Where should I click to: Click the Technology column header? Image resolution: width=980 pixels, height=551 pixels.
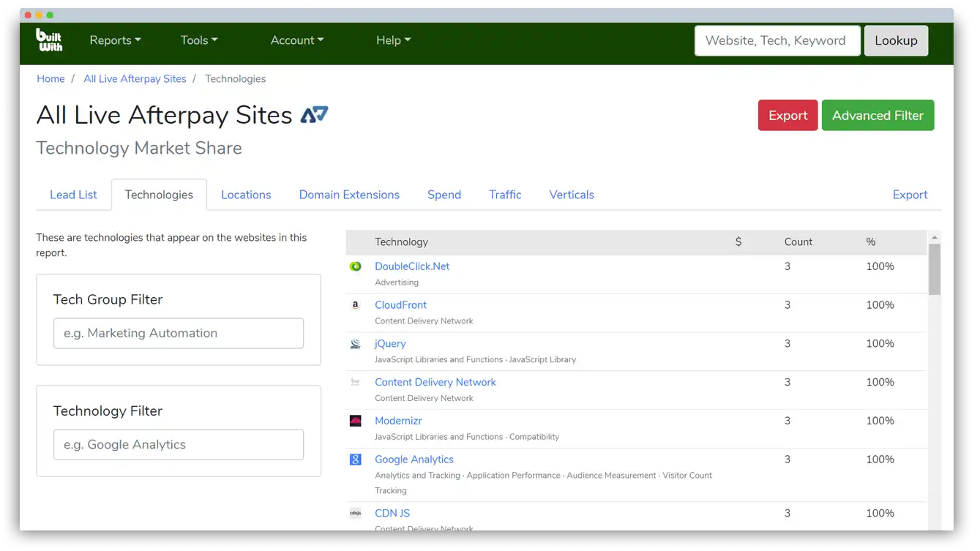click(401, 242)
